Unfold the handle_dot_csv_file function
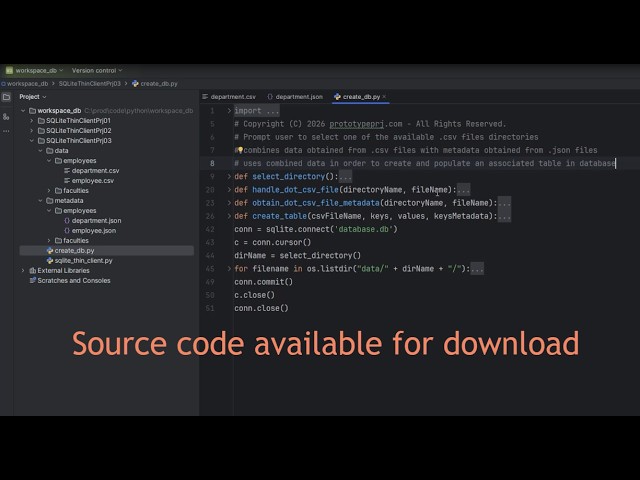640x480 pixels. 229,189
